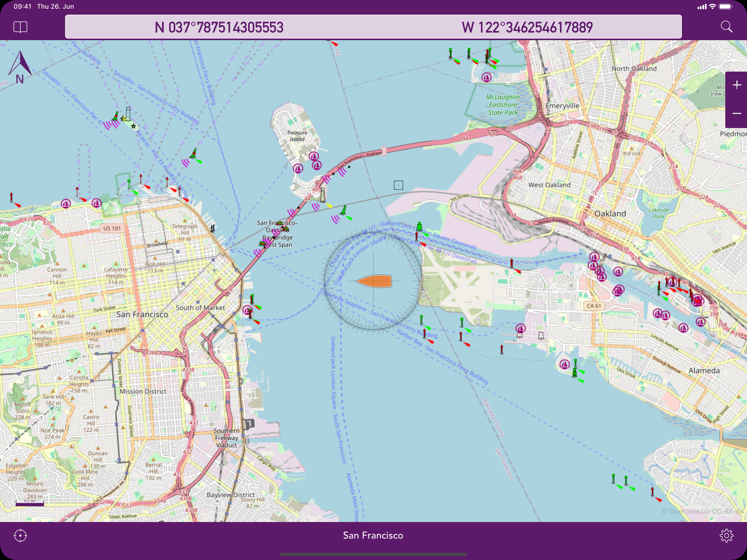The image size is (747, 560).
Task: Click the small square marker near West Oakland
Action: click(398, 185)
